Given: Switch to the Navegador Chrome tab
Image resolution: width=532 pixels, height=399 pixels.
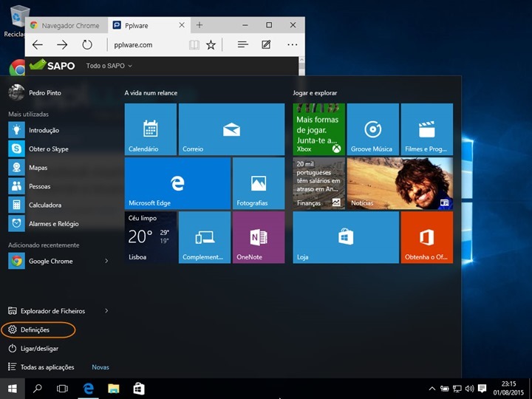Looking at the screenshot, I should (66, 25).
